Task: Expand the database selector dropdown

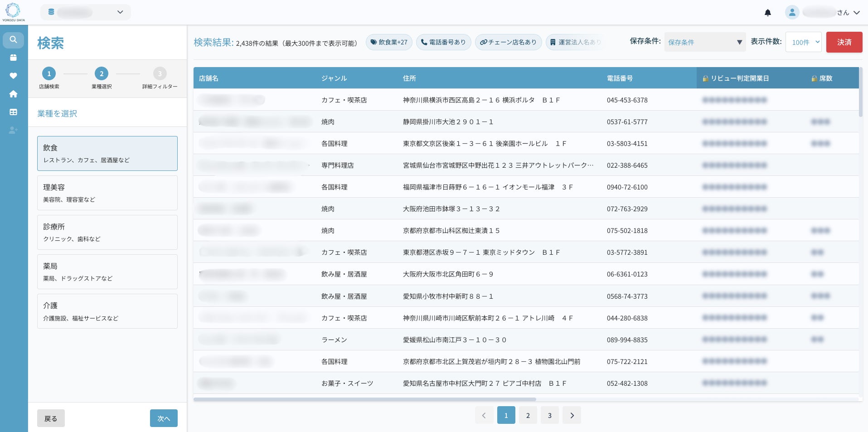Action: point(86,12)
